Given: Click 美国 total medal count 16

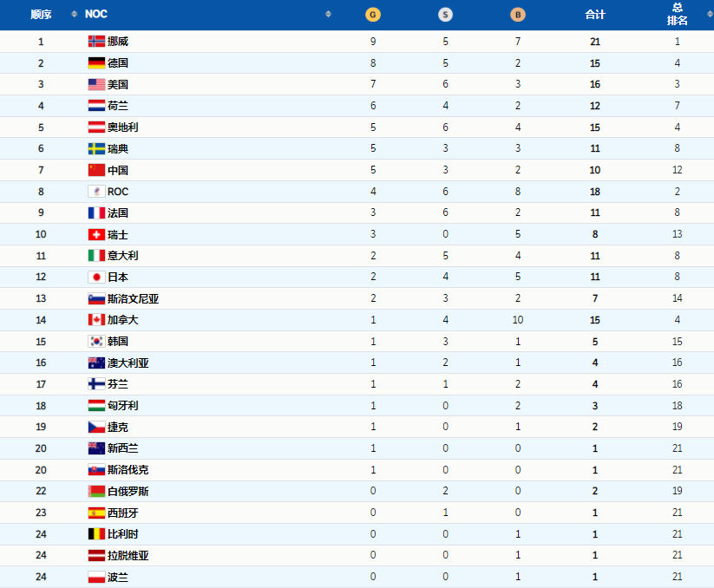Looking at the screenshot, I should (x=595, y=85).
